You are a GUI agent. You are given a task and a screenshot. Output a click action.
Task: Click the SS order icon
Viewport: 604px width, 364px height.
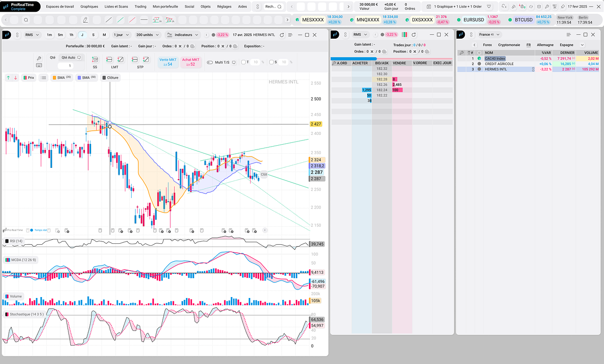tap(95, 60)
